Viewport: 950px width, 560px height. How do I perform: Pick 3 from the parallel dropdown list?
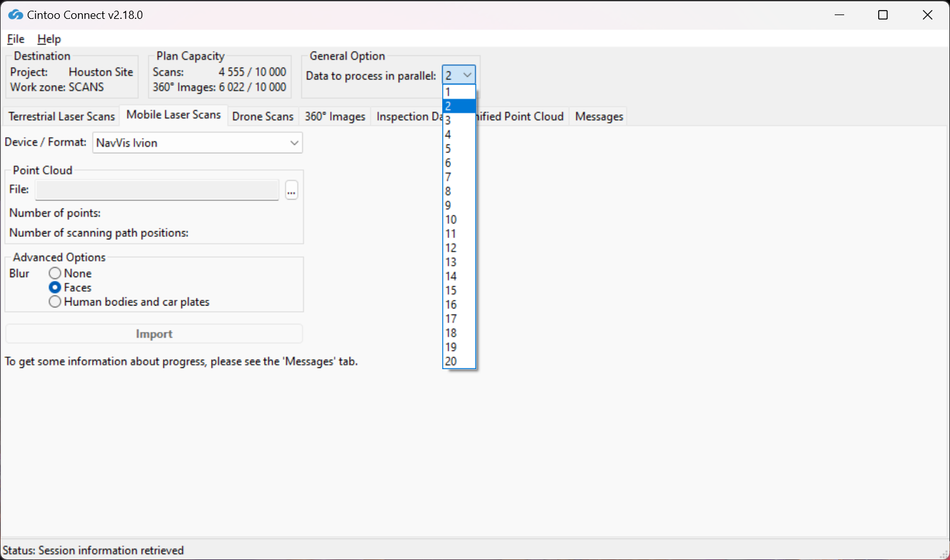click(459, 120)
